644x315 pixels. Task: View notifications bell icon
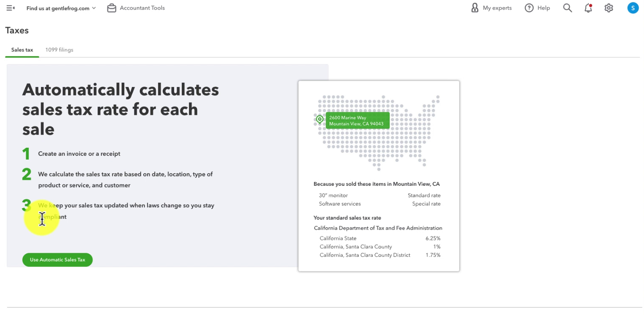click(x=588, y=8)
